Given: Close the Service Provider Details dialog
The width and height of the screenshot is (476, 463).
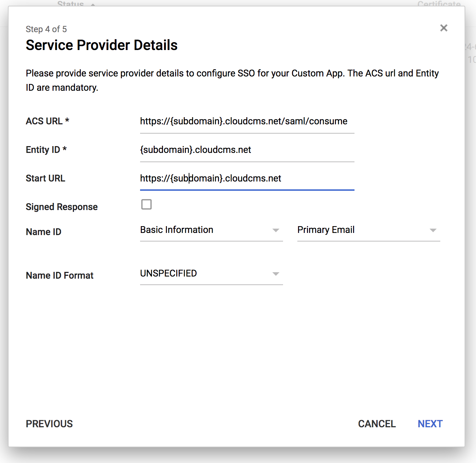Looking at the screenshot, I should [x=443, y=28].
